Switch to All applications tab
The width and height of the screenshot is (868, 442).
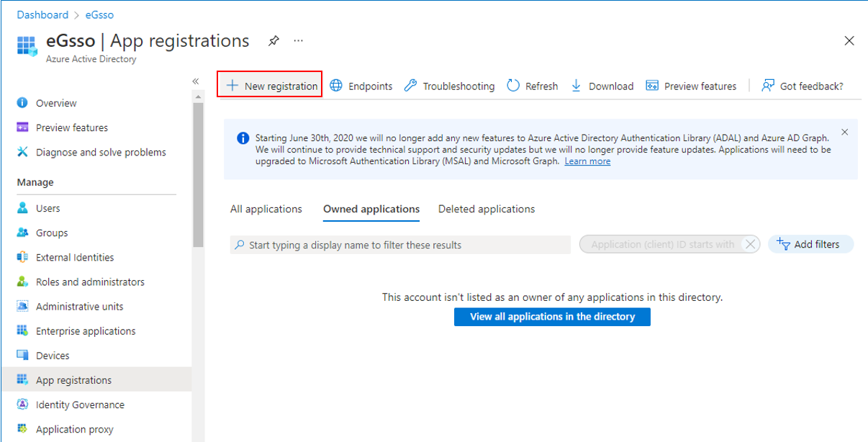[266, 209]
